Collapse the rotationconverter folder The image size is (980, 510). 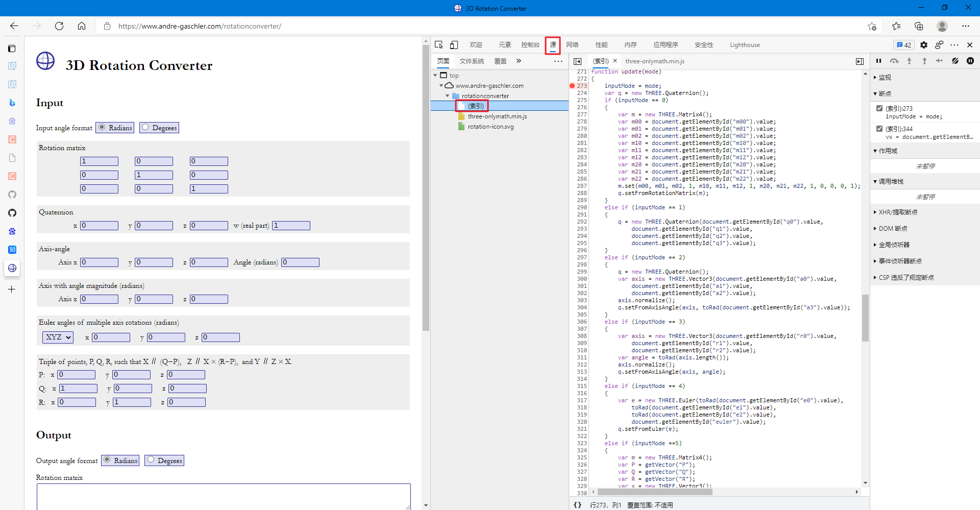pyautogui.click(x=448, y=96)
